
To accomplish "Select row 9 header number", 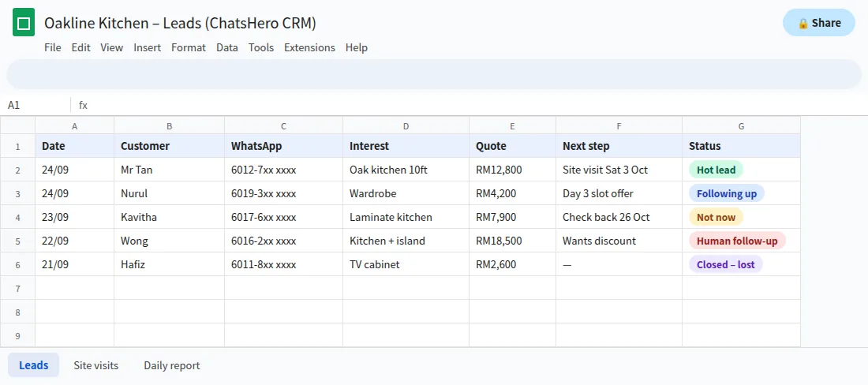I will (17, 335).
